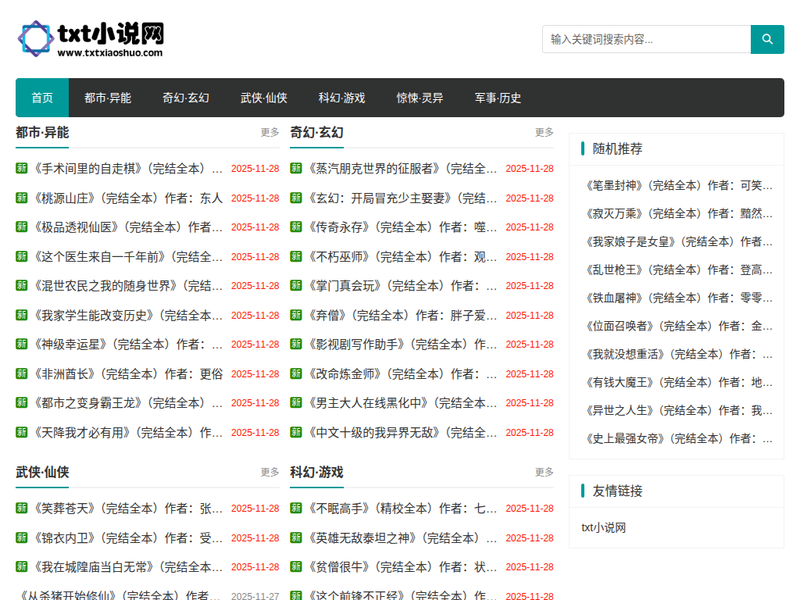The height and width of the screenshot is (600, 800).
Task: Click the green icon beside 《不眠高手》
Action: point(296,508)
